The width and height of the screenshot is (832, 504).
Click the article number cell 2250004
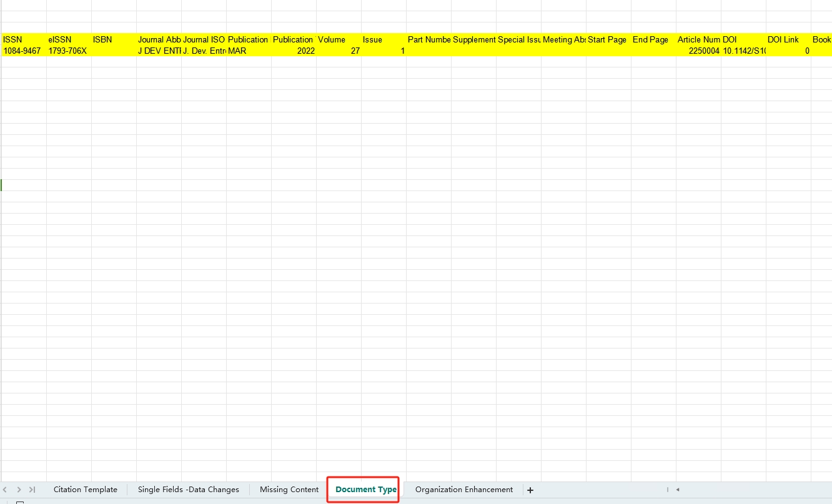pos(698,51)
